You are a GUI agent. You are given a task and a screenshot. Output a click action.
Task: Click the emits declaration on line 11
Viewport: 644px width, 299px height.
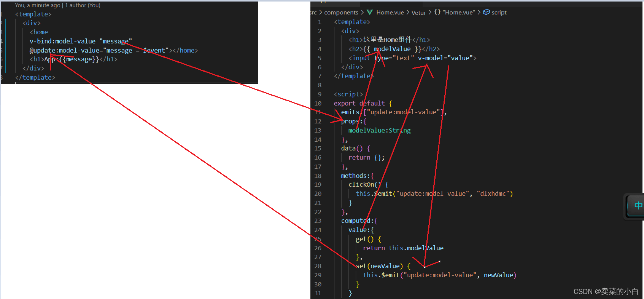[x=350, y=112]
